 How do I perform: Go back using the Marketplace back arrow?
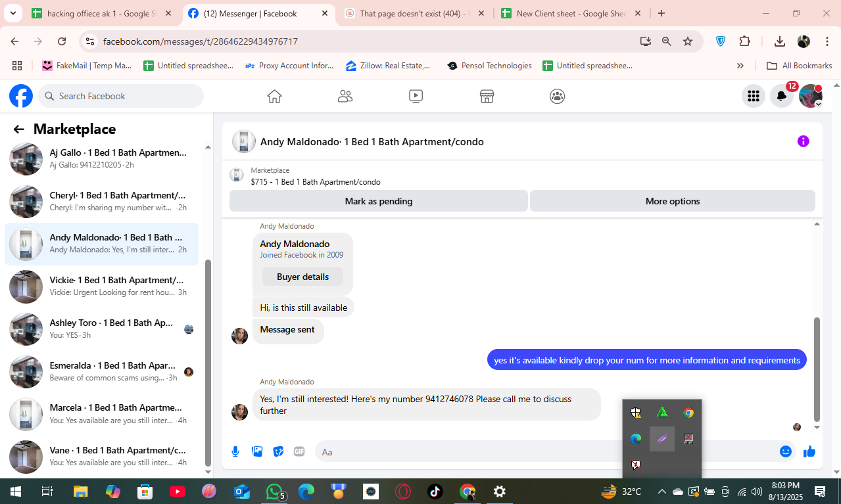click(18, 129)
